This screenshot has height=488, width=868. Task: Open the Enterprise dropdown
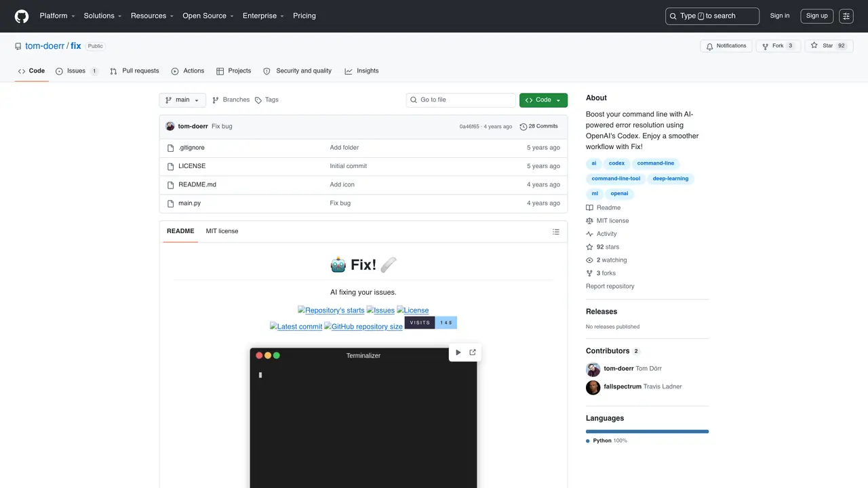264,16
